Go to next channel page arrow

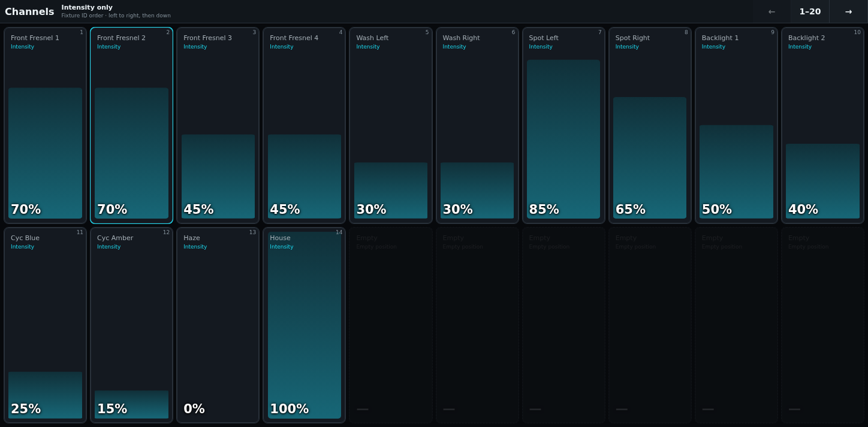tap(848, 11)
